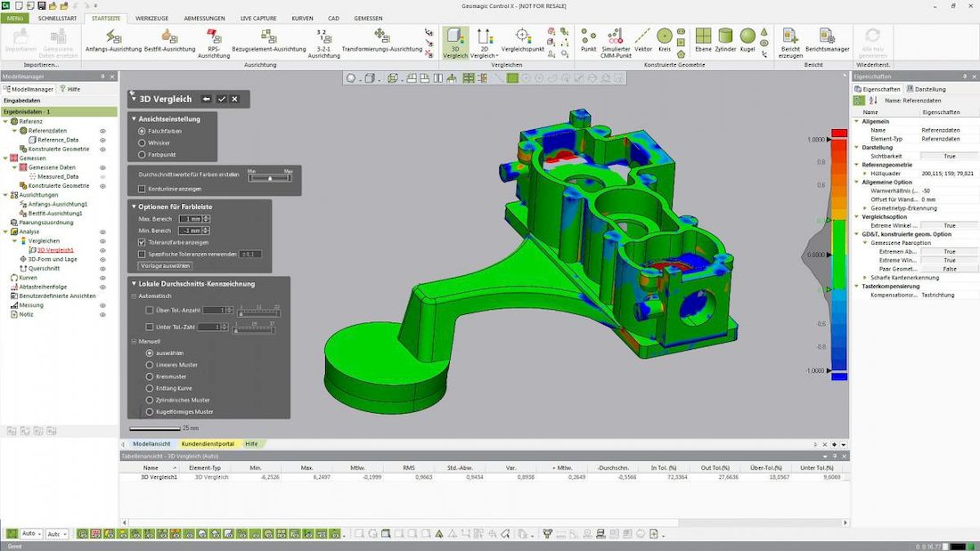Viewport: 980px width, 551px height.
Task: Click the blue bottom swatch of color bar
Action: [x=838, y=376]
